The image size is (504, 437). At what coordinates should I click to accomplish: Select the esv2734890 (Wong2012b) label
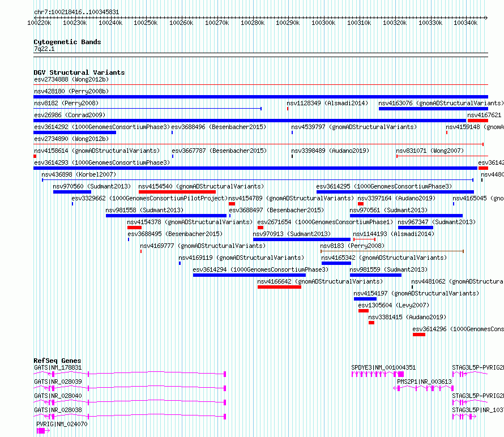(x=71, y=139)
